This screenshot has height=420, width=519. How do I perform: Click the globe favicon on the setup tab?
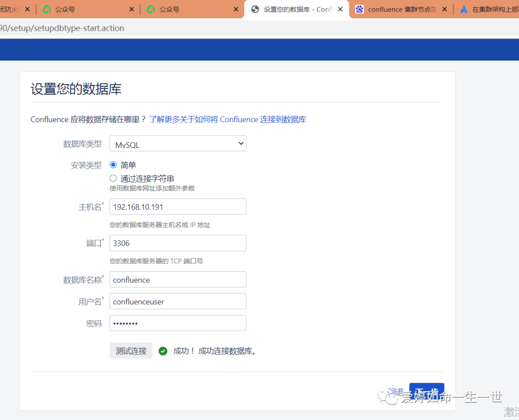click(255, 9)
